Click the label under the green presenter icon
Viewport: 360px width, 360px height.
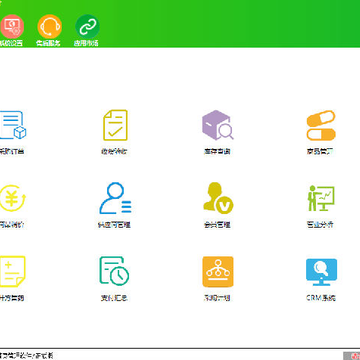pos(320,225)
